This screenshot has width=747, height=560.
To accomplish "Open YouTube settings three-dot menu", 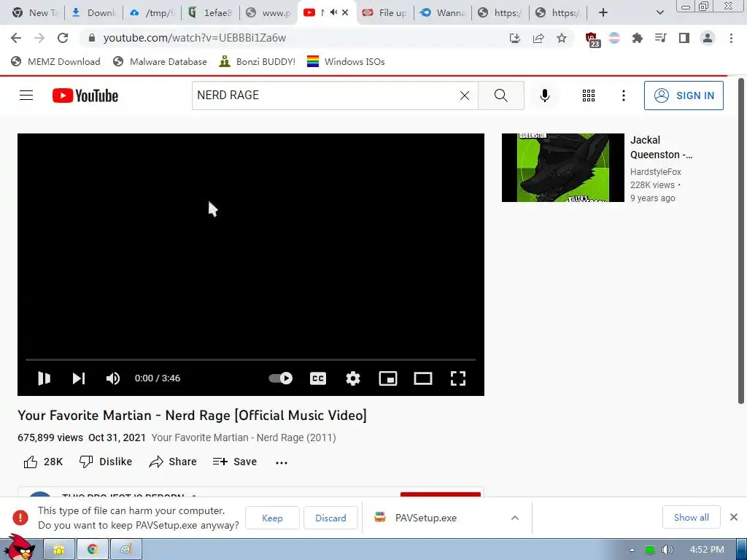I will [623, 96].
